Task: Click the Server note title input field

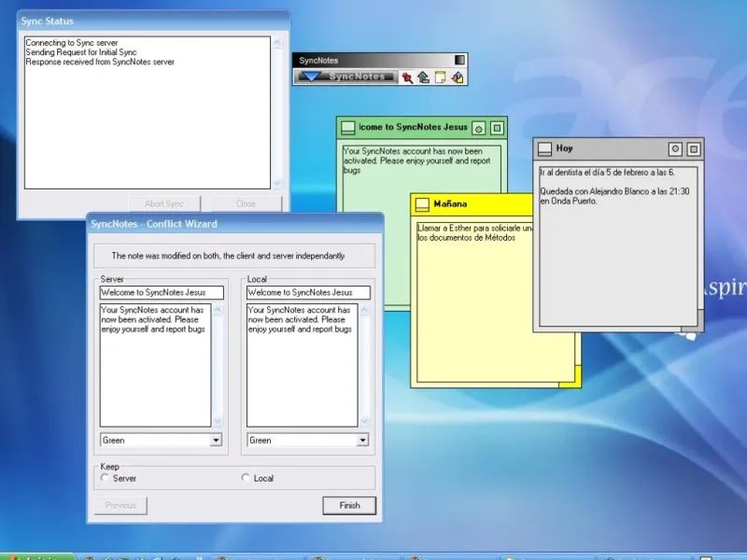Action: coord(162,292)
